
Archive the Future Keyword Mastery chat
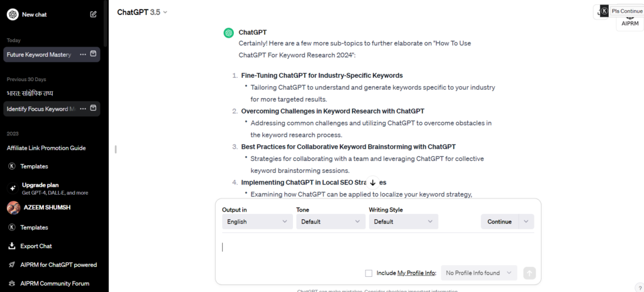click(x=93, y=54)
